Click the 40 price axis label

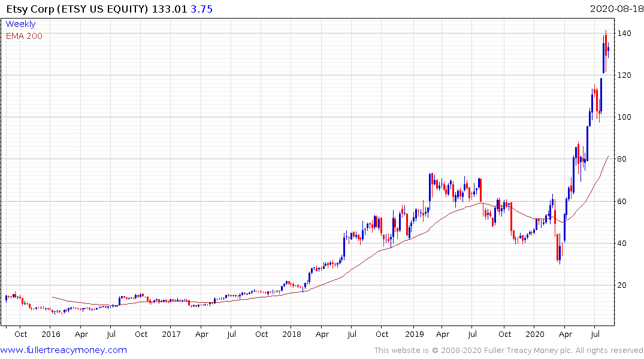622,243
